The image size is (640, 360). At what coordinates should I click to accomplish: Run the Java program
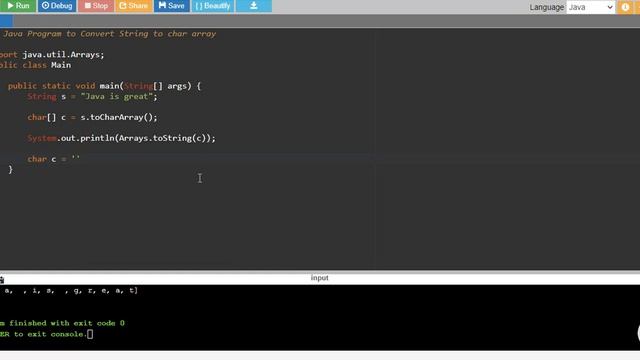(18, 6)
